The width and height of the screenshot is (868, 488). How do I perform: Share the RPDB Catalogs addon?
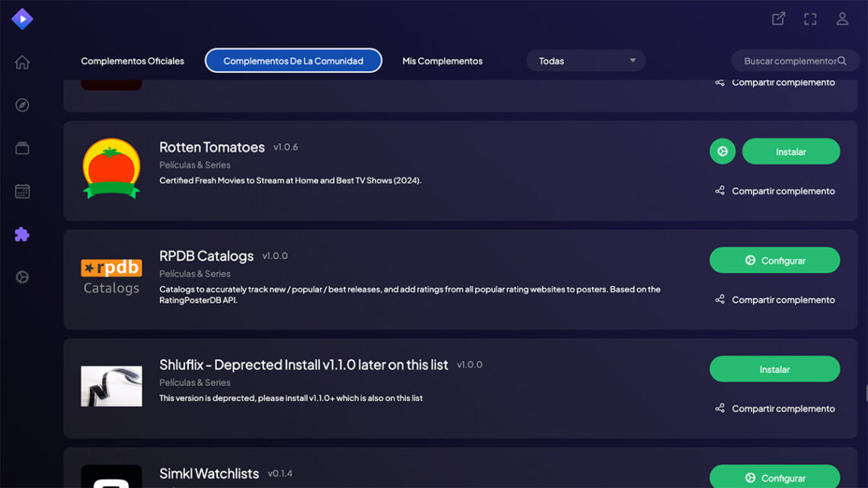click(x=774, y=300)
